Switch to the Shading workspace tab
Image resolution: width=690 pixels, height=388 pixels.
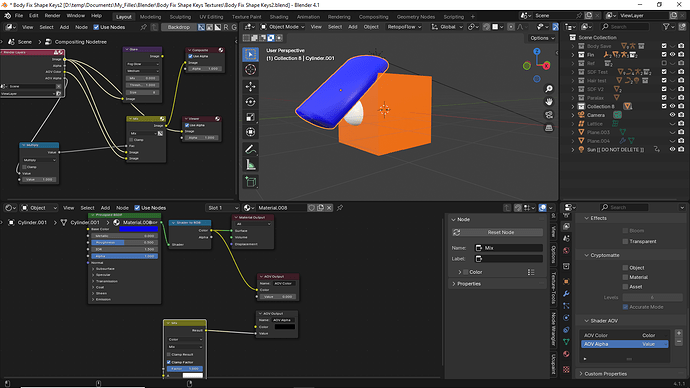279,17
